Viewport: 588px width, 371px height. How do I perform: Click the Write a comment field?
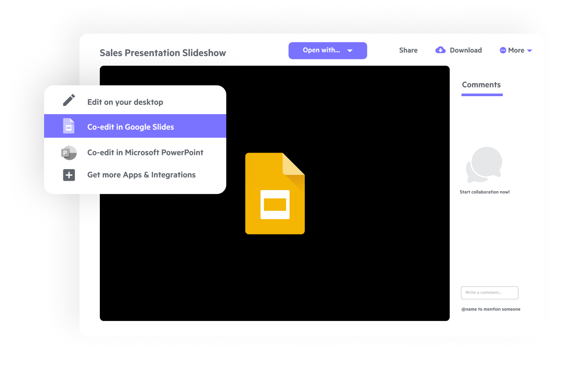pos(489,292)
